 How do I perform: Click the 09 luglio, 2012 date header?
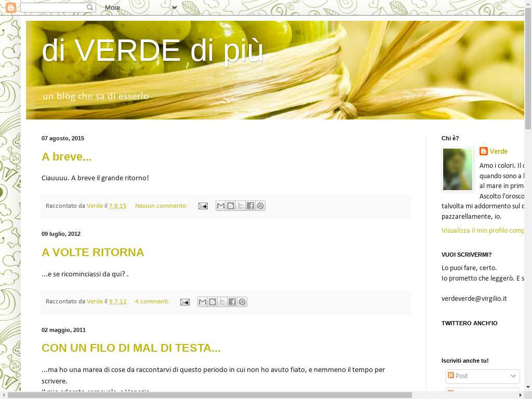click(x=61, y=234)
